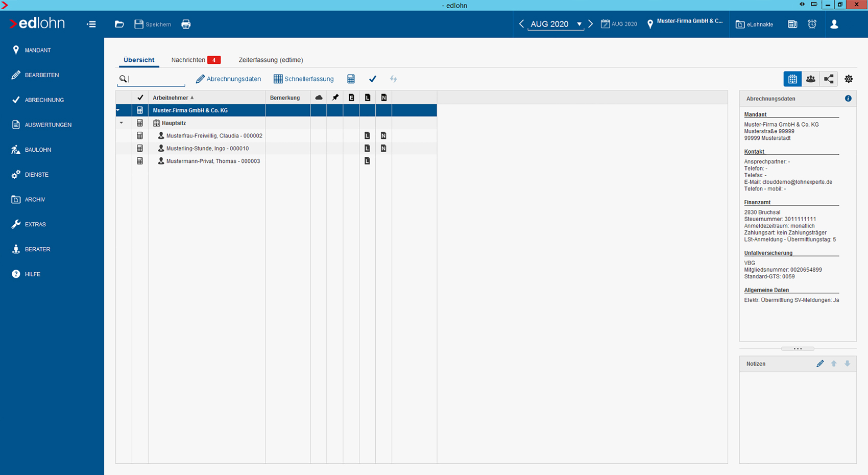Viewport: 868px width, 475px height.
Task: Select the people group view icon
Action: click(x=810, y=79)
